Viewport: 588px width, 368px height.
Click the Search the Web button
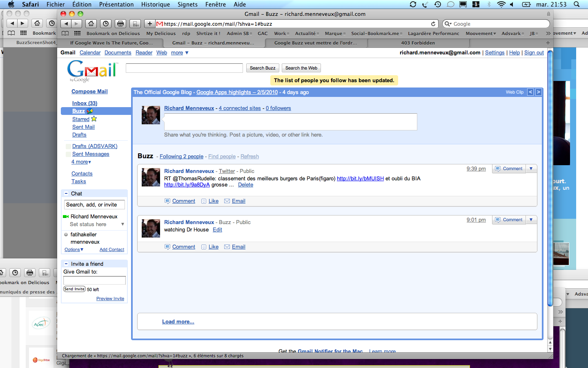click(x=301, y=68)
